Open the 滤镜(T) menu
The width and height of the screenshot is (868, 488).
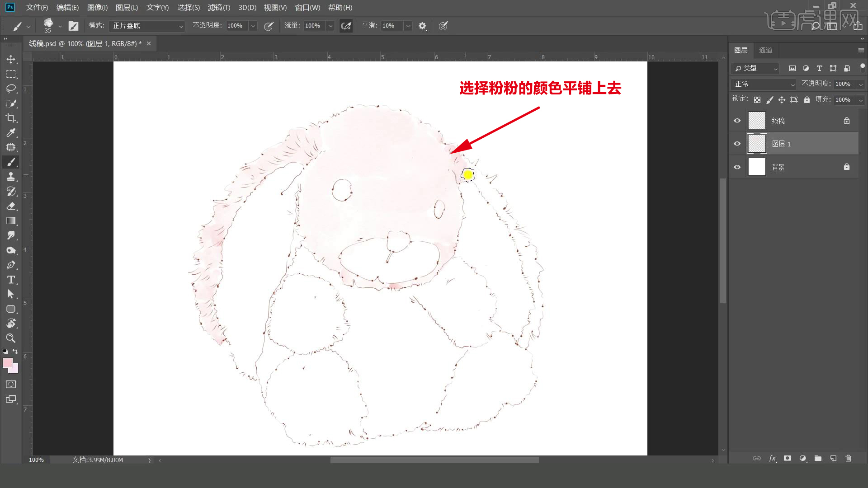click(219, 8)
